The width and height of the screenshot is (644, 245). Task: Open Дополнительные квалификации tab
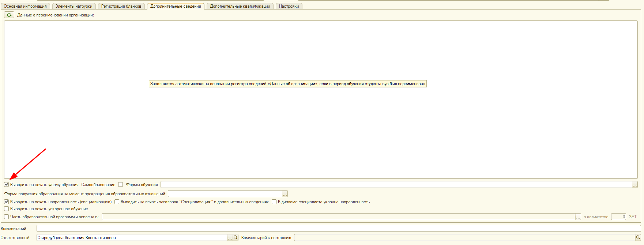coord(240,6)
